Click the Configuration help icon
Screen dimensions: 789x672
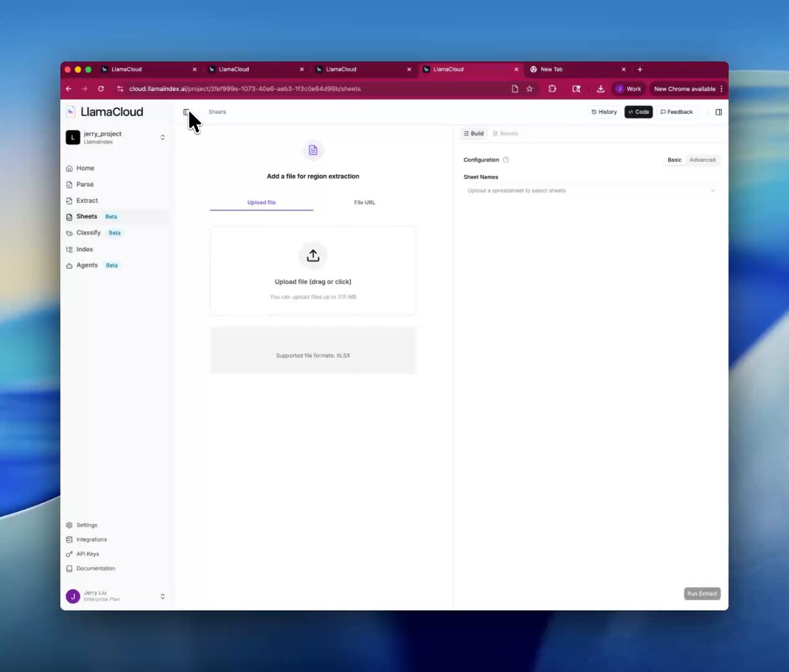tap(506, 160)
